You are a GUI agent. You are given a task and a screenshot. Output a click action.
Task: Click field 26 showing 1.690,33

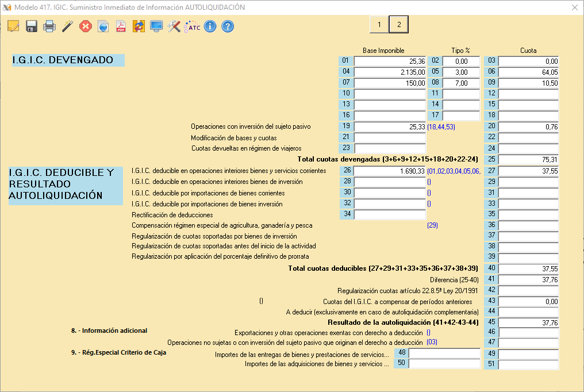point(390,171)
